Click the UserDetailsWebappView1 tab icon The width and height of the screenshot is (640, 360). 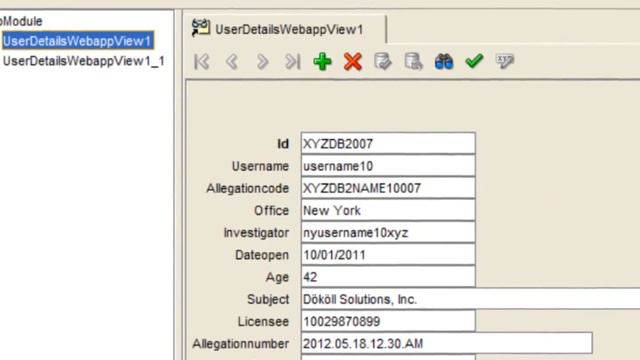point(201,28)
